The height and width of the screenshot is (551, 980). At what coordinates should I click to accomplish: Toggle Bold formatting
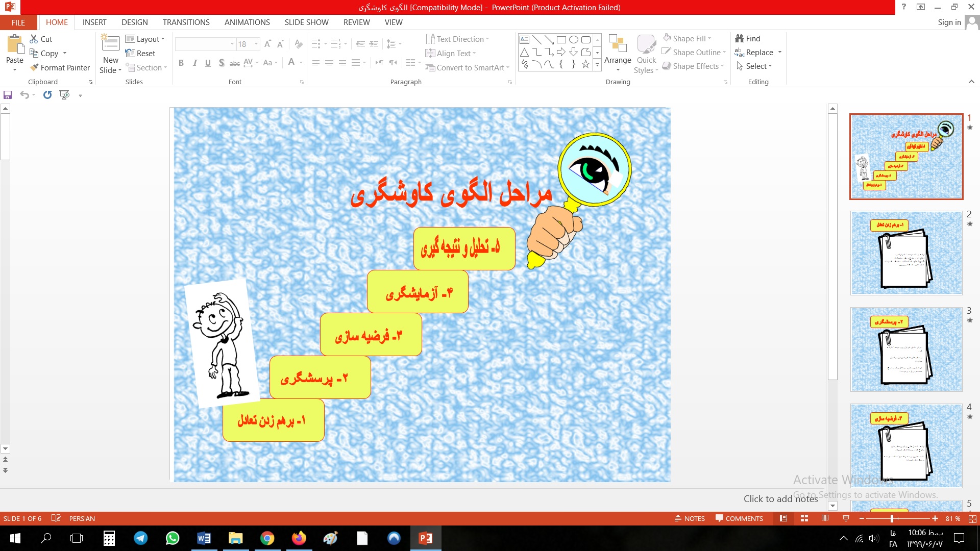181,63
